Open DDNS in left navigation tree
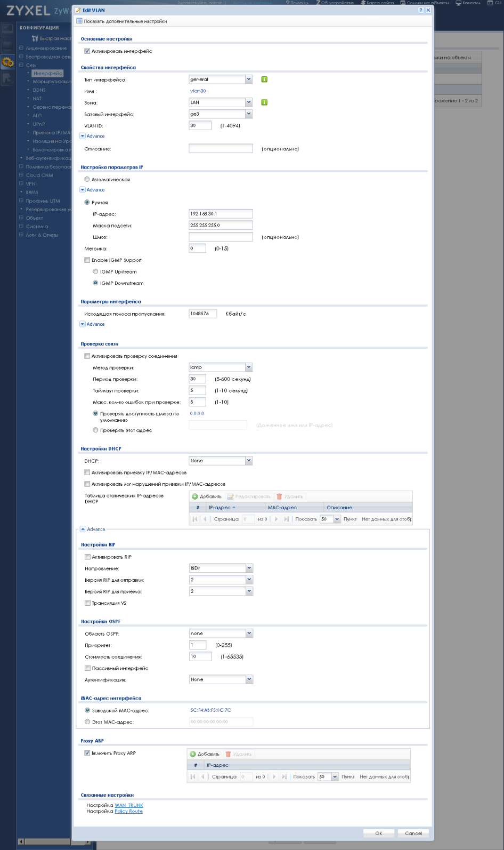504x850 pixels. [x=39, y=90]
